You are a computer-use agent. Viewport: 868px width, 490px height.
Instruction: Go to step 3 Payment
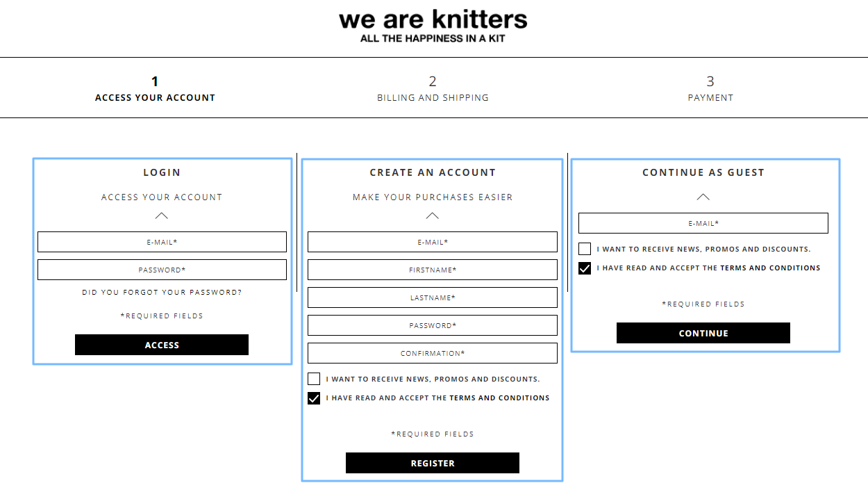pos(710,89)
